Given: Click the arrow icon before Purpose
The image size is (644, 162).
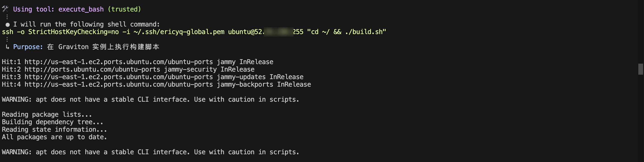Looking at the screenshot, I should coord(8,47).
